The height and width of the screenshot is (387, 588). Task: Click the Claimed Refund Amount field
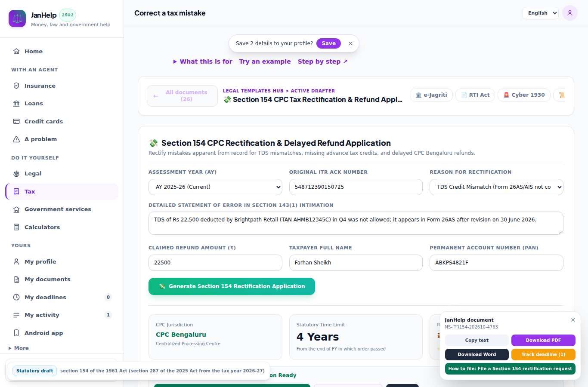pyautogui.click(x=215, y=263)
